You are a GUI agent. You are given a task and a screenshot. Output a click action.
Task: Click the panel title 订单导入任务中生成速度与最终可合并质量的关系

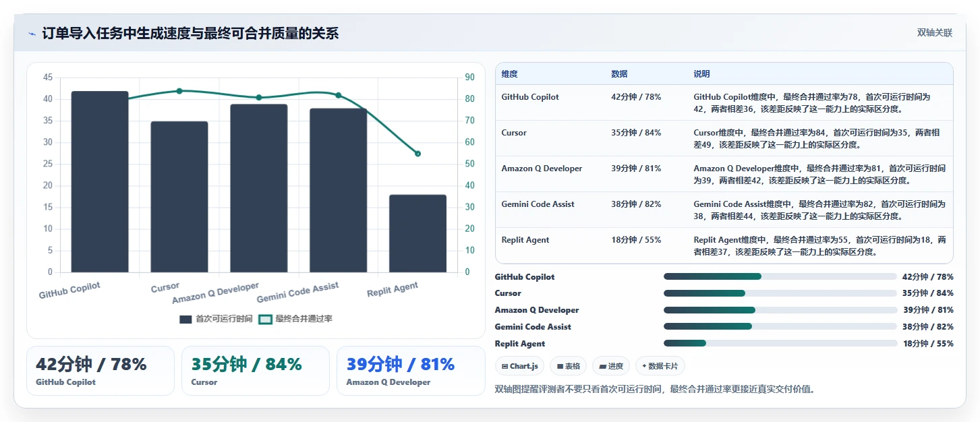coord(190,34)
